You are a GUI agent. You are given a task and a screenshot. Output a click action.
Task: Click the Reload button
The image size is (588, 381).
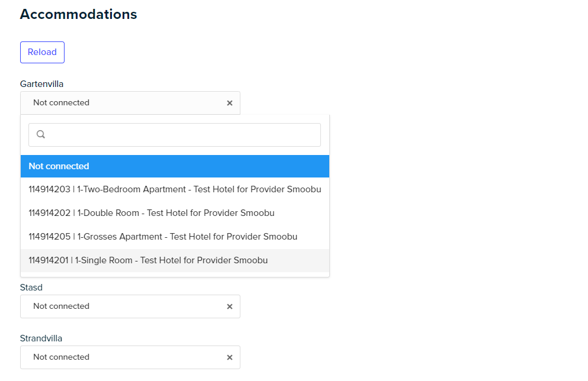click(x=43, y=52)
